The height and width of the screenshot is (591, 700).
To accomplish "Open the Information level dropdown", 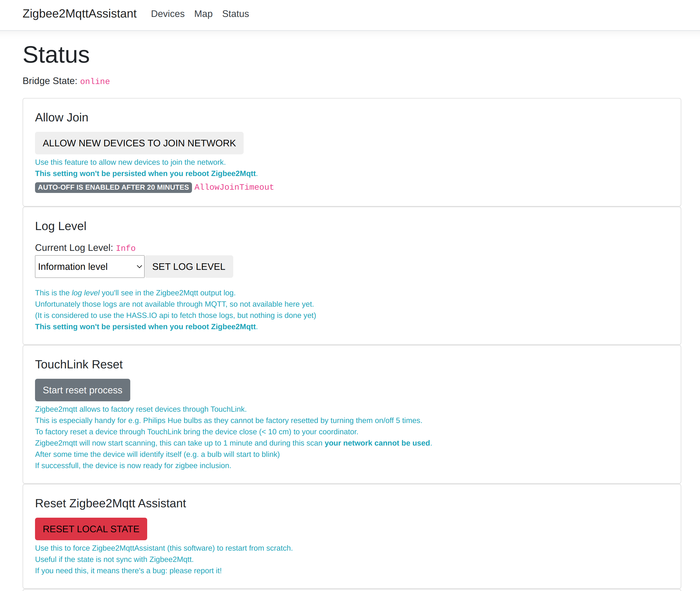I will coord(89,267).
